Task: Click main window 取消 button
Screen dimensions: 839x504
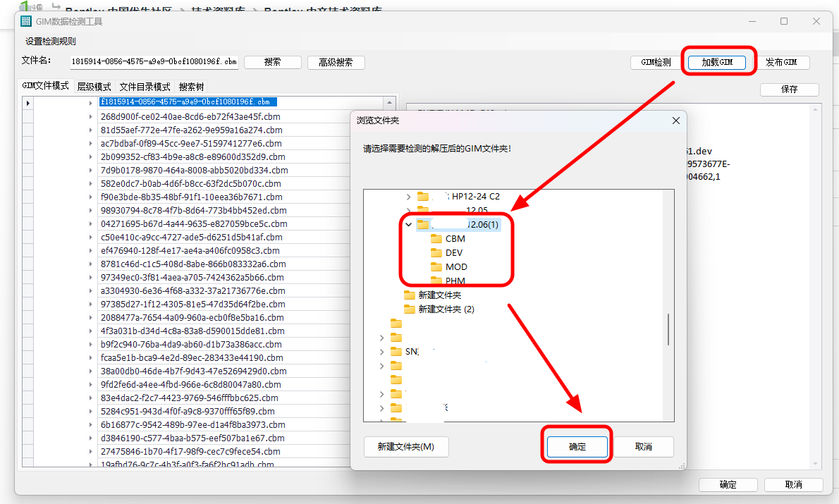Action: 793,485
